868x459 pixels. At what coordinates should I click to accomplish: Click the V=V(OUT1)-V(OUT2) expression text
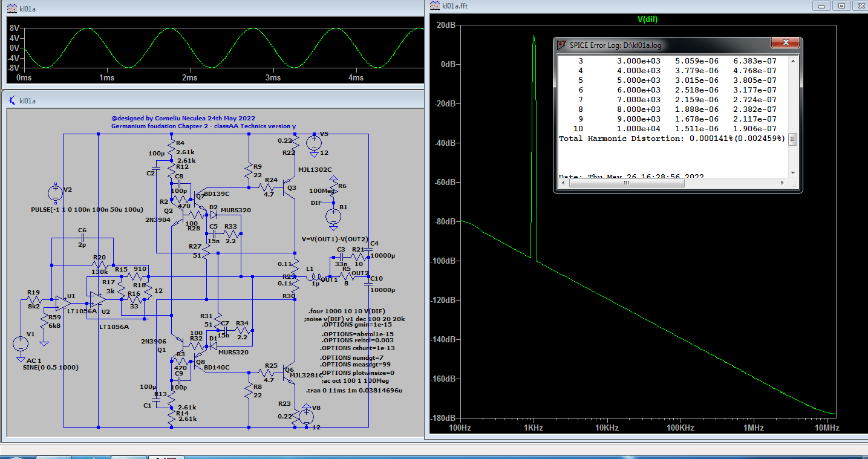click(x=335, y=239)
